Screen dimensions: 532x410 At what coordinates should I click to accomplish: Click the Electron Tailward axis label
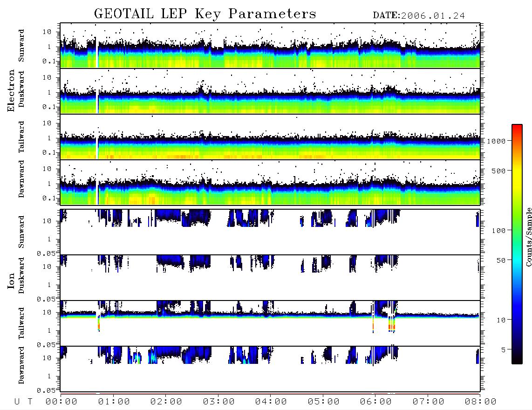coord(21,137)
